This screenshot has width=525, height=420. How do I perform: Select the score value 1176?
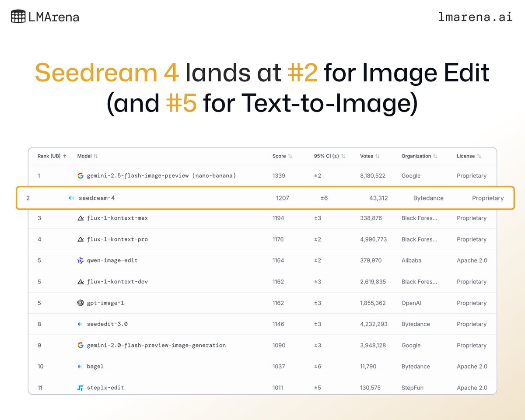[x=278, y=239]
